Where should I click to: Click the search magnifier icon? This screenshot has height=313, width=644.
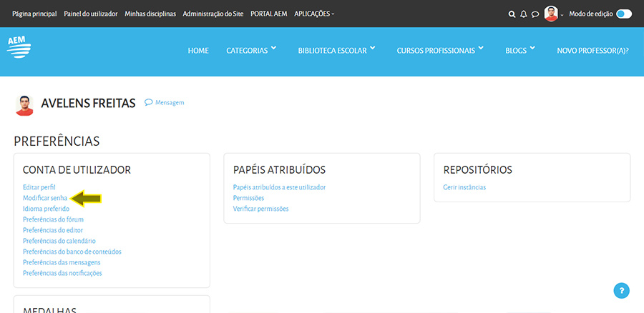(x=512, y=14)
